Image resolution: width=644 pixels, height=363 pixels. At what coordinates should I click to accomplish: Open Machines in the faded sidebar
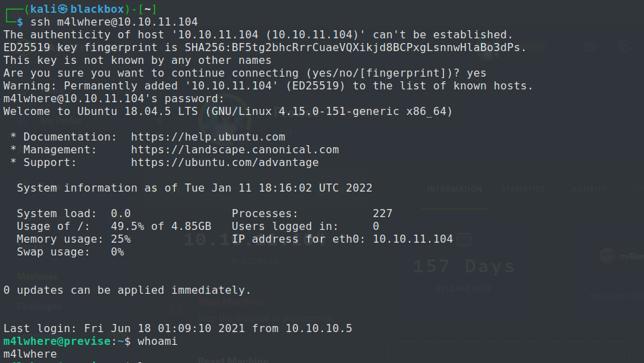[x=38, y=276]
